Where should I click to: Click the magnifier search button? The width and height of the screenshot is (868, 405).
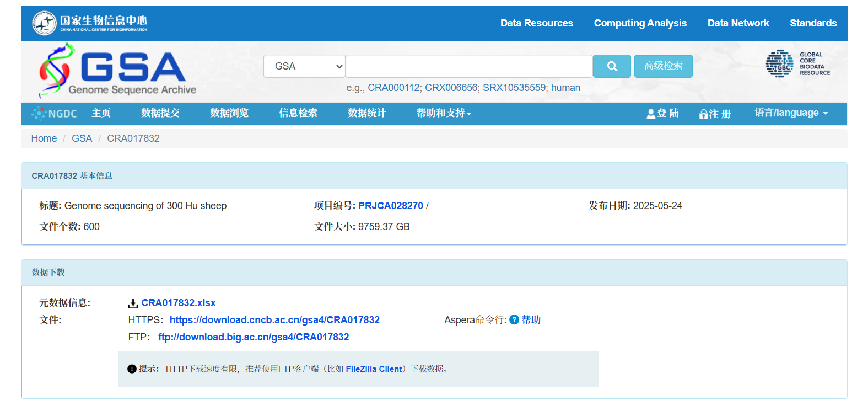[x=612, y=66]
